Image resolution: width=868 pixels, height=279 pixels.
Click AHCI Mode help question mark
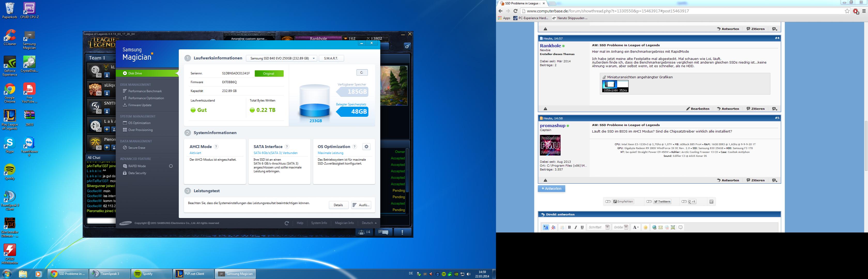tap(216, 146)
